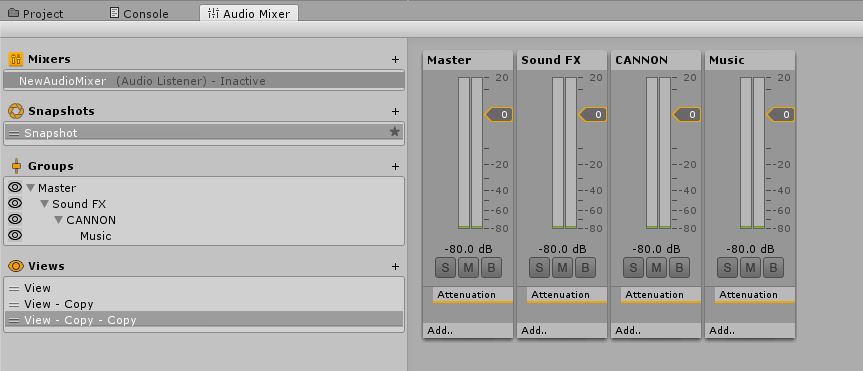Click the Sound FX volume fader handle

(593, 114)
